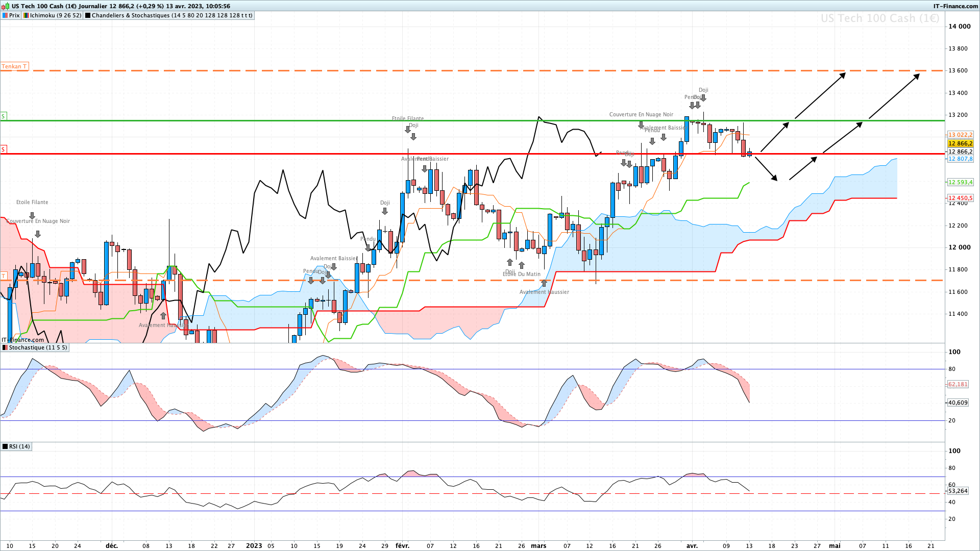Click the Stochastique (11 5 5) panel icon
This screenshot has width=980, height=551.
(x=5, y=347)
